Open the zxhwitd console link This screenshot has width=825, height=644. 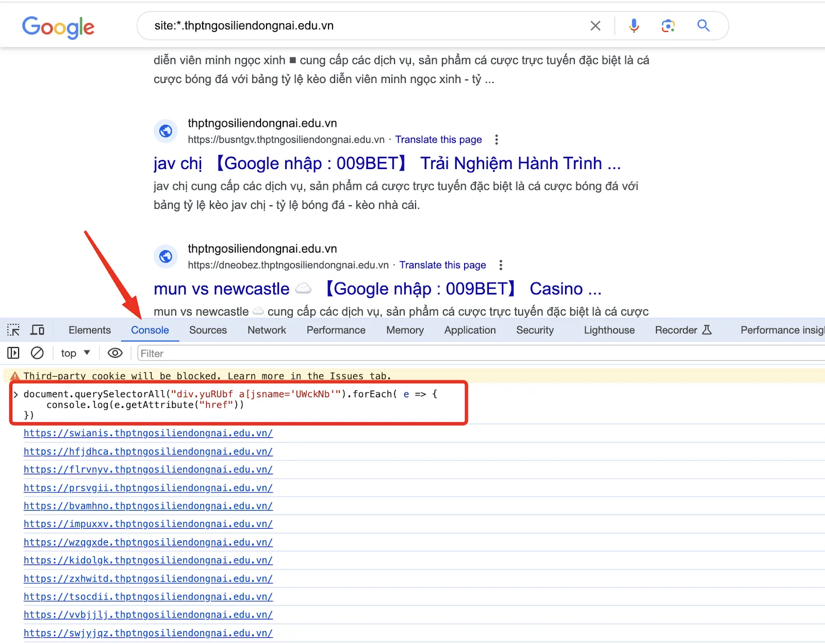(148, 579)
